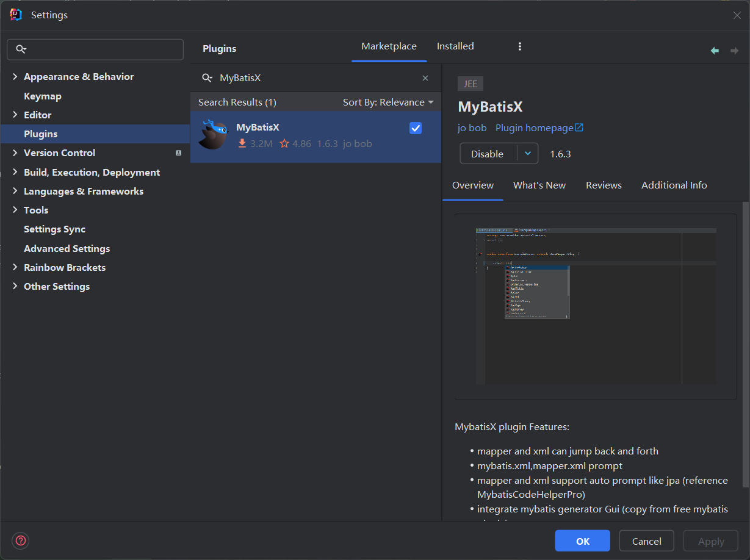
Task: Click 'mybatis.xml,mapper.xml prompt' bullet
Action: [x=550, y=466]
